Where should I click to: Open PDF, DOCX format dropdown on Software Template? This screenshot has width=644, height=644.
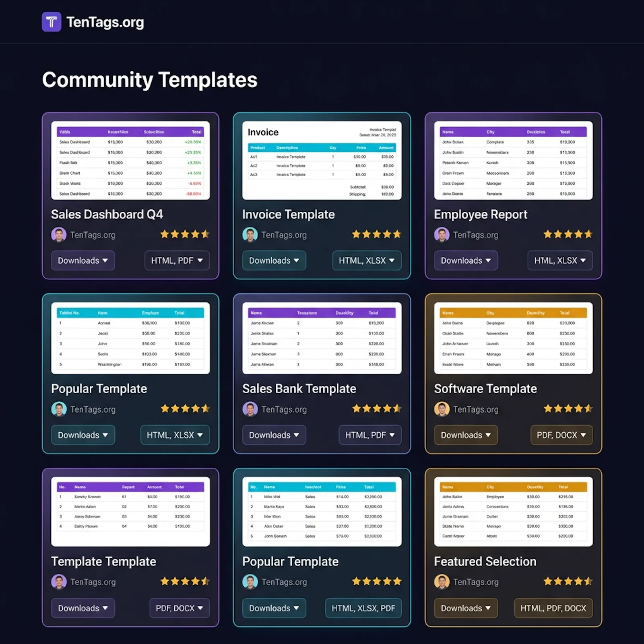(x=561, y=435)
